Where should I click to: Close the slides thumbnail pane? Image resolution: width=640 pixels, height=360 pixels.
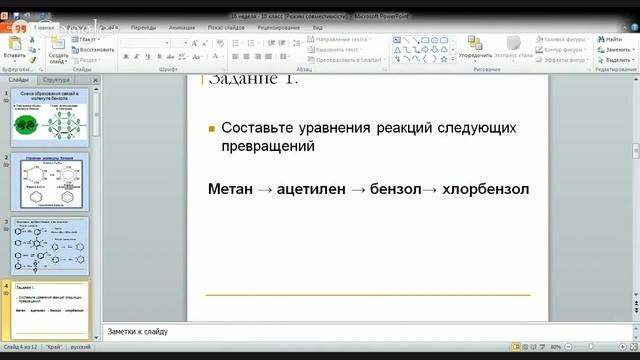click(95, 80)
